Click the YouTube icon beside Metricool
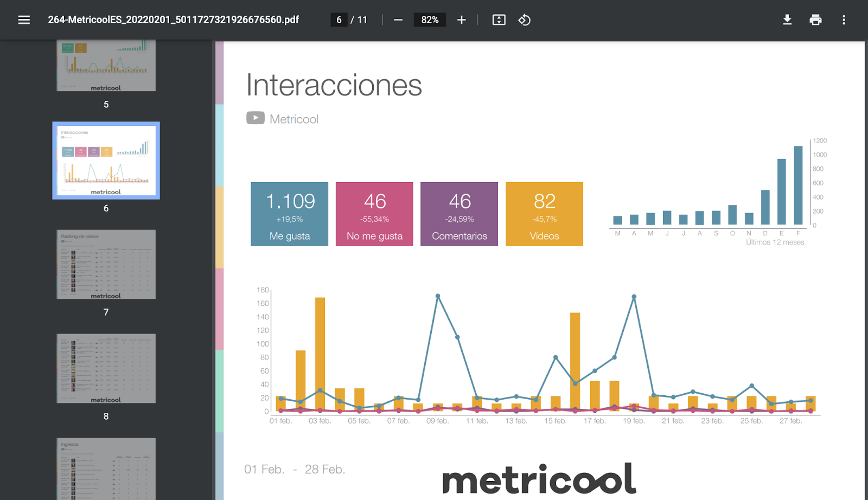Viewport: 868px width, 500px height. point(256,118)
